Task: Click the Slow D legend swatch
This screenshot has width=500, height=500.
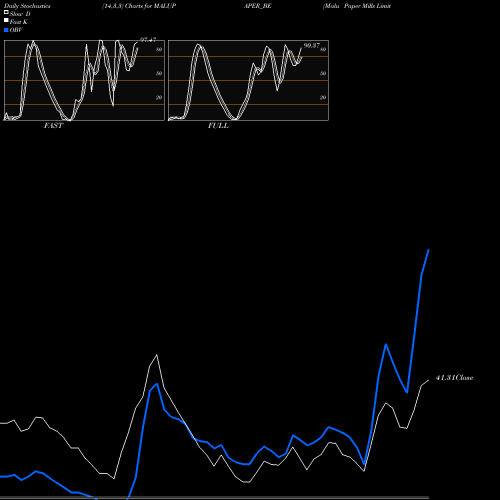Action: pos(6,12)
